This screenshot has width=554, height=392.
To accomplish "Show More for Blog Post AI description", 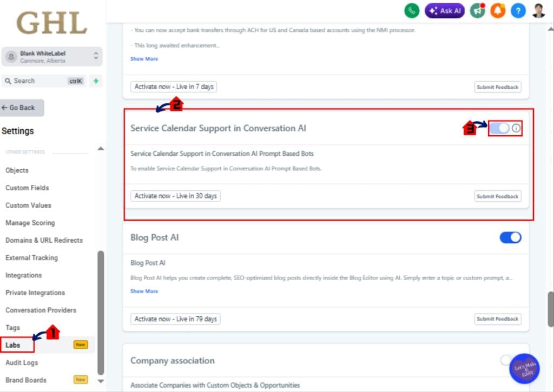I will pos(144,291).
